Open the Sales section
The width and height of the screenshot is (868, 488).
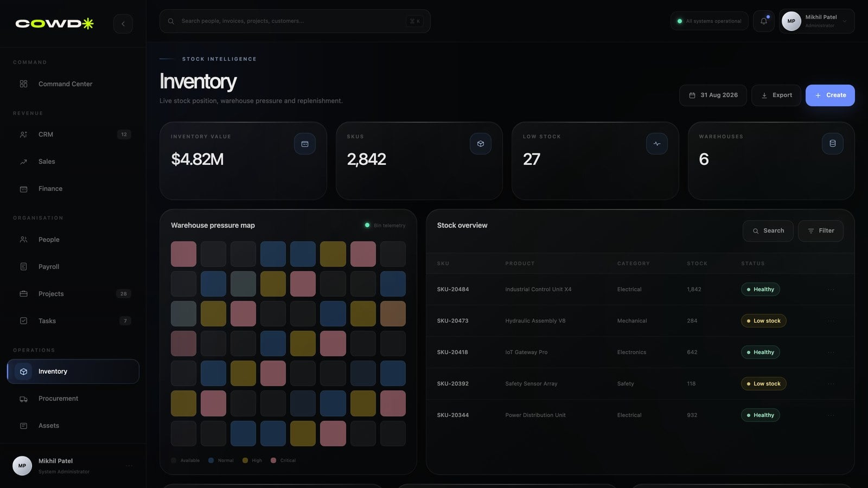pyautogui.click(x=73, y=162)
